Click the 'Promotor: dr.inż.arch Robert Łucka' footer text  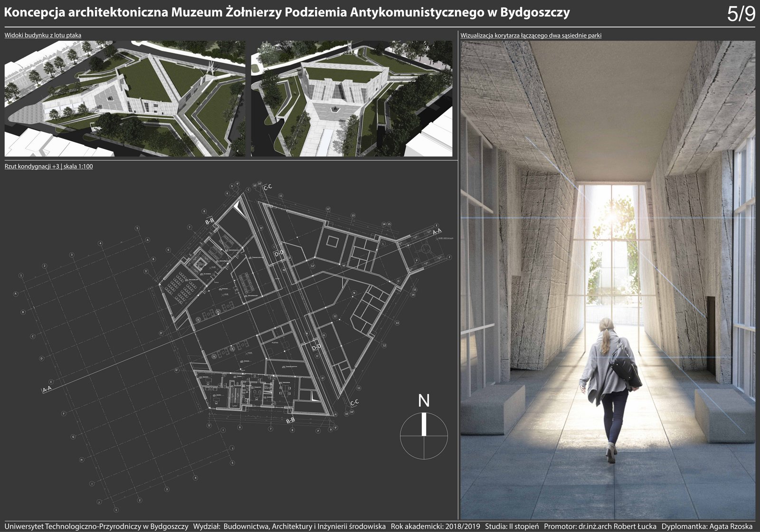[x=600, y=526]
